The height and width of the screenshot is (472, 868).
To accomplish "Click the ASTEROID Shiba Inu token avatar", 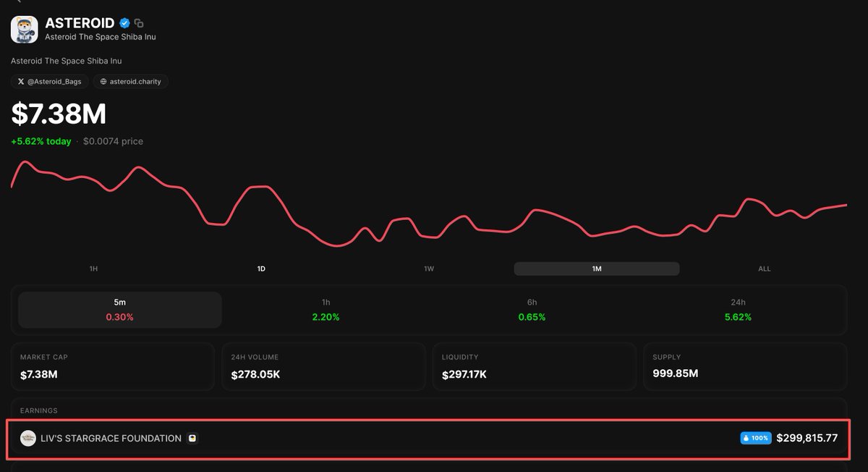I will pos(24,29).
